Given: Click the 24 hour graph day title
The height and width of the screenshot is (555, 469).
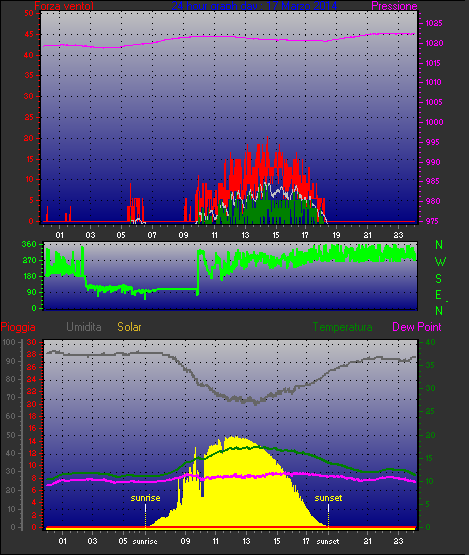Looking at the screenshot, I should coord(254,6).
